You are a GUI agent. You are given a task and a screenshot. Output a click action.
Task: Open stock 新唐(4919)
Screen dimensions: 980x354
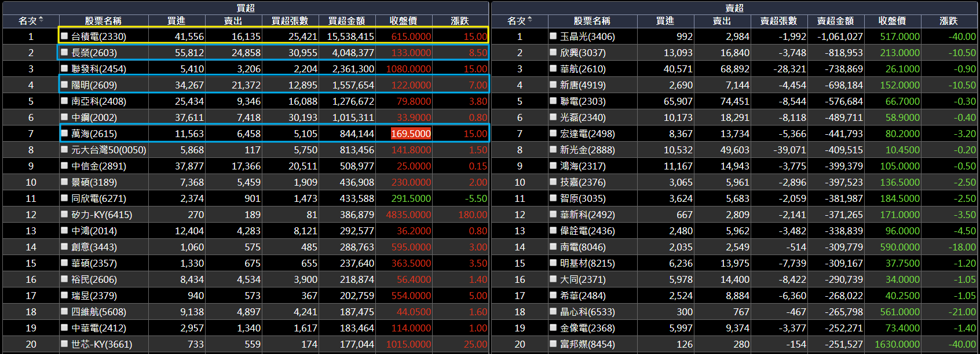583,84
